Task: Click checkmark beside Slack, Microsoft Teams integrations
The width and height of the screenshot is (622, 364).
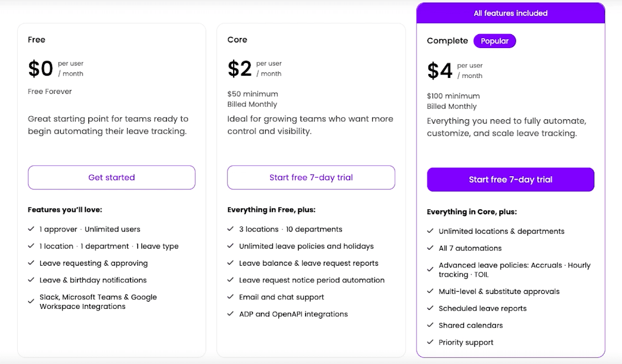Action: (31, 302)
